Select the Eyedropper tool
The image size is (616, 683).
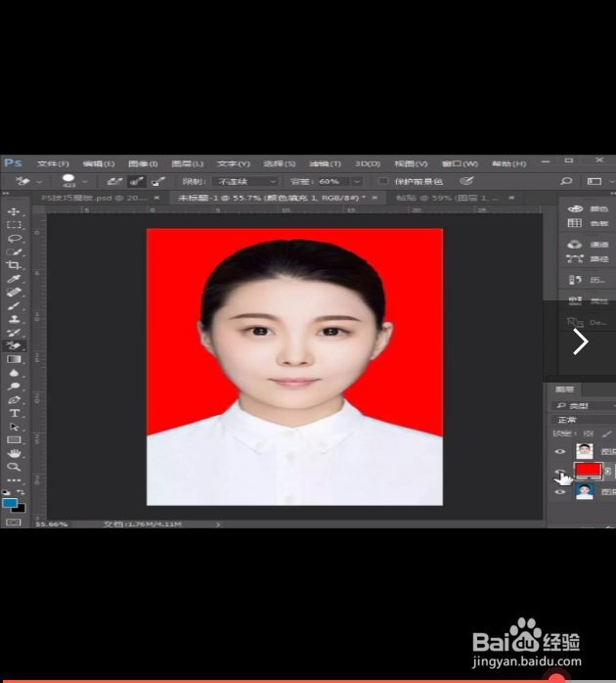(14, 279)
